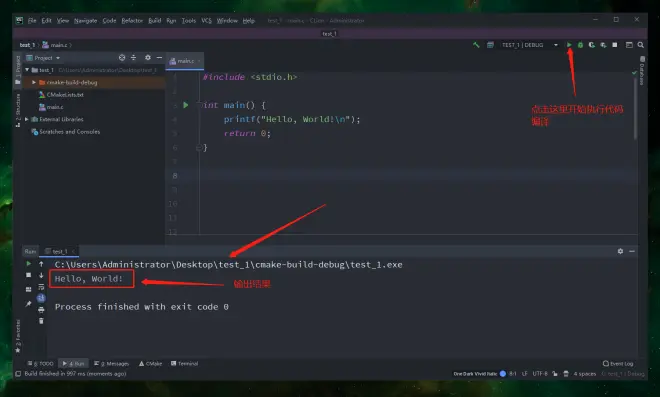Start debugging with the green bug icon
The image size is (660, 397).
pyautogui.click(x=580, y=45)
